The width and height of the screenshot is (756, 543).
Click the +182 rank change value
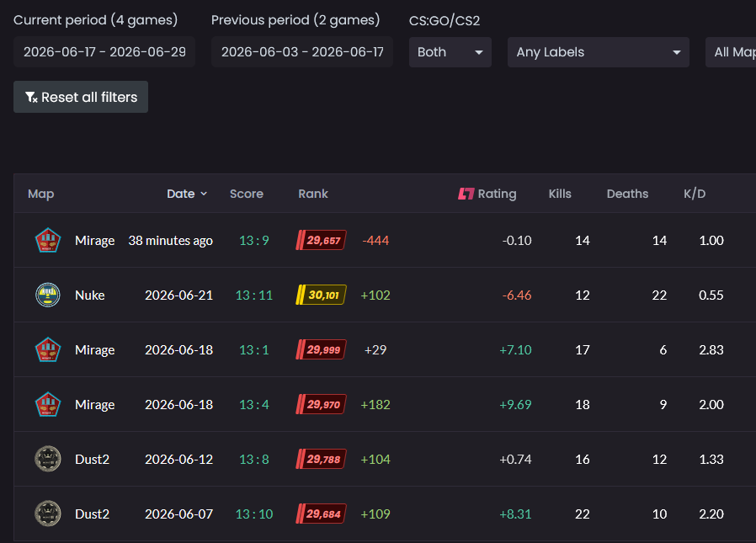coord(375,404)
